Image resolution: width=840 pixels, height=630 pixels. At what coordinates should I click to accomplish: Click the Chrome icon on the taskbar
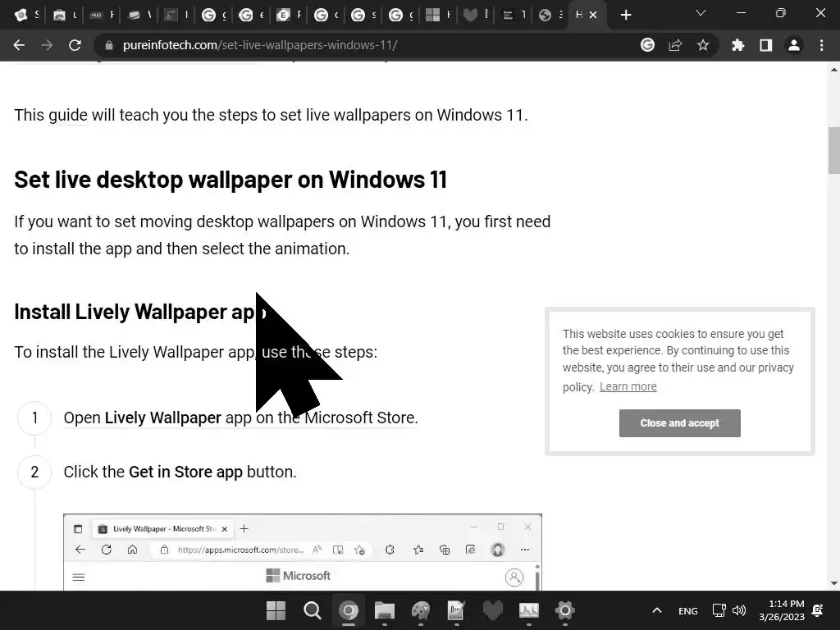tap(348, 610)
